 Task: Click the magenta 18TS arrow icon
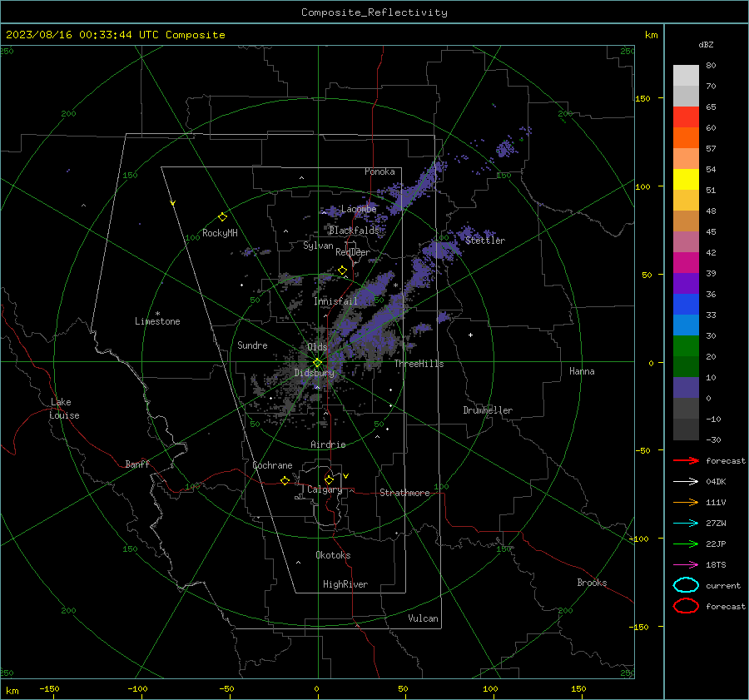(686, 565)
